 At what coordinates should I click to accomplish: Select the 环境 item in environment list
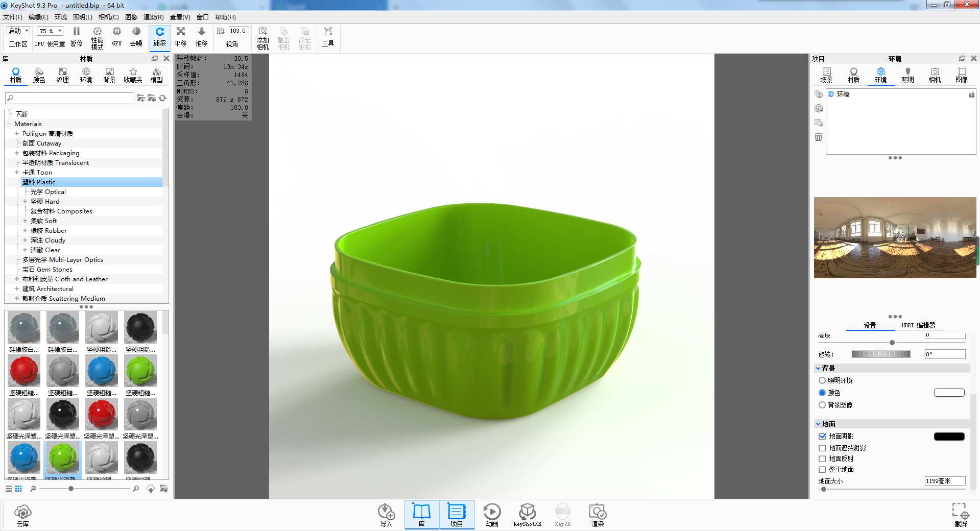click(843, 94)
